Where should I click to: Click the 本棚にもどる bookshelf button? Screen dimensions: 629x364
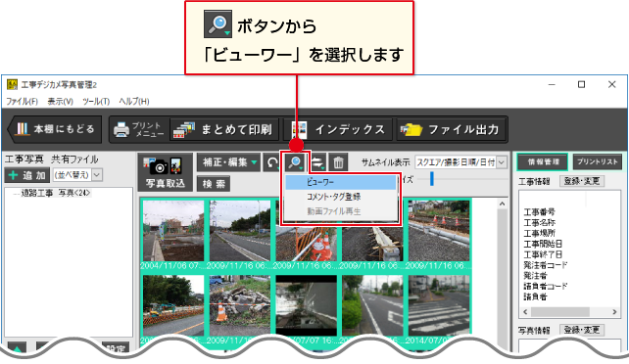click(x=55, y=129)
